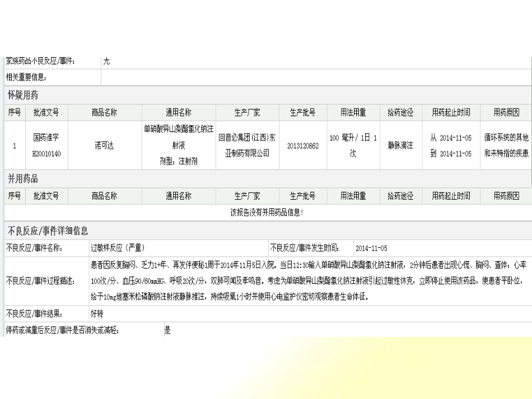Click the 不良反应/事件结果 label

[x=34, y=314]
